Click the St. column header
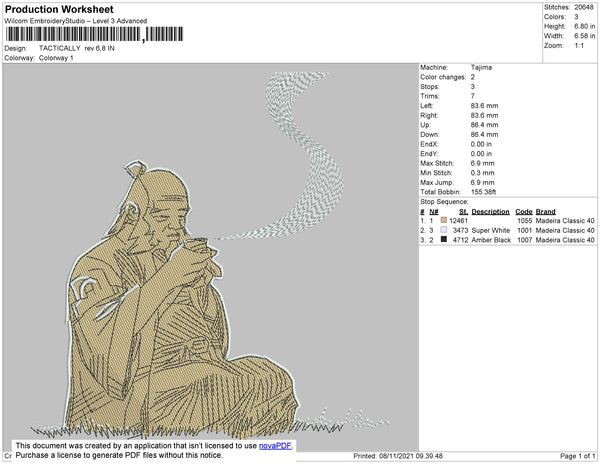 (x=463, y=212)
